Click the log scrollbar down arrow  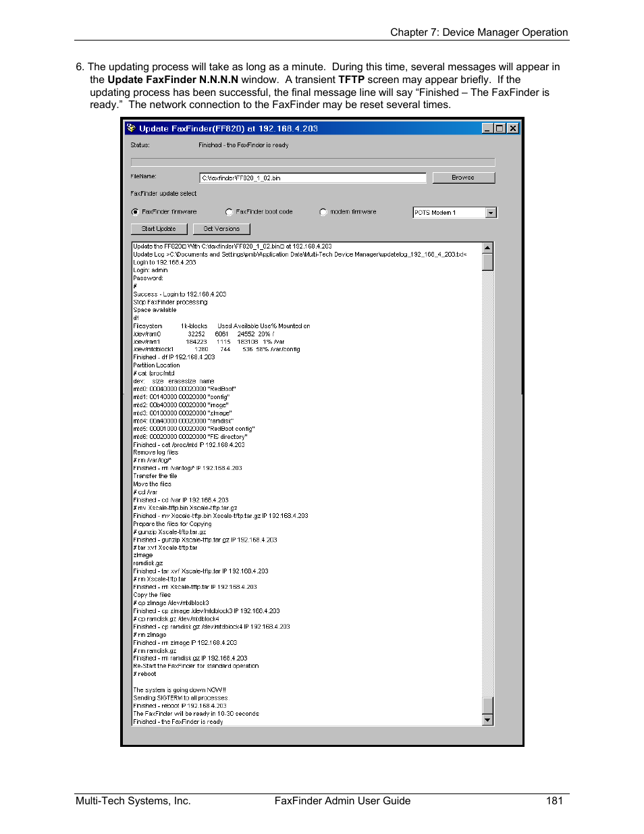point(488,720)
